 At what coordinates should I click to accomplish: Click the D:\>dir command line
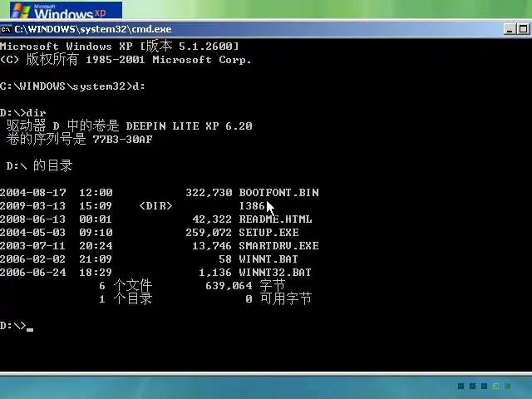tap(23, 113)
